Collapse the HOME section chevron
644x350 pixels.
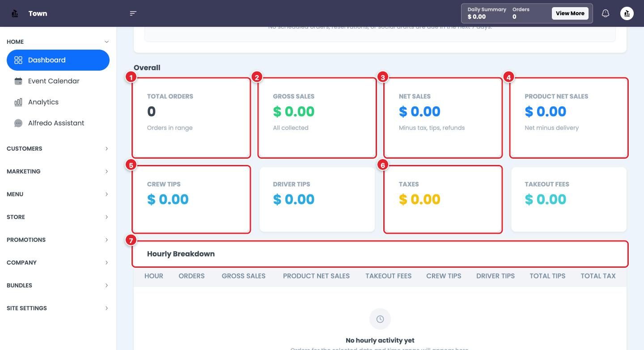(x=106, y=42)
